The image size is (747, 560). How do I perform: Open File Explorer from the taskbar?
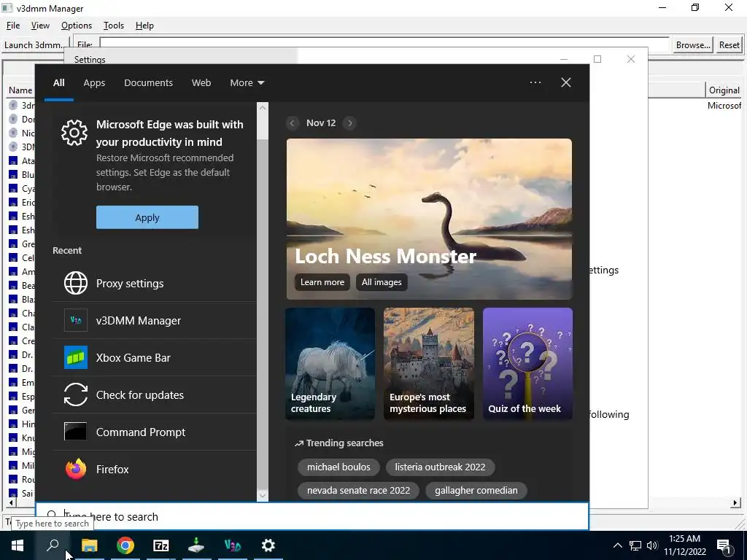pos(89,545)
